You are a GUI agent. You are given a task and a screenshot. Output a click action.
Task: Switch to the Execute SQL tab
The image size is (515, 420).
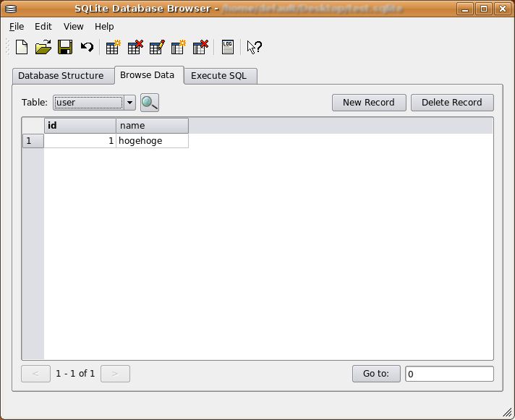tap(218, 76)
